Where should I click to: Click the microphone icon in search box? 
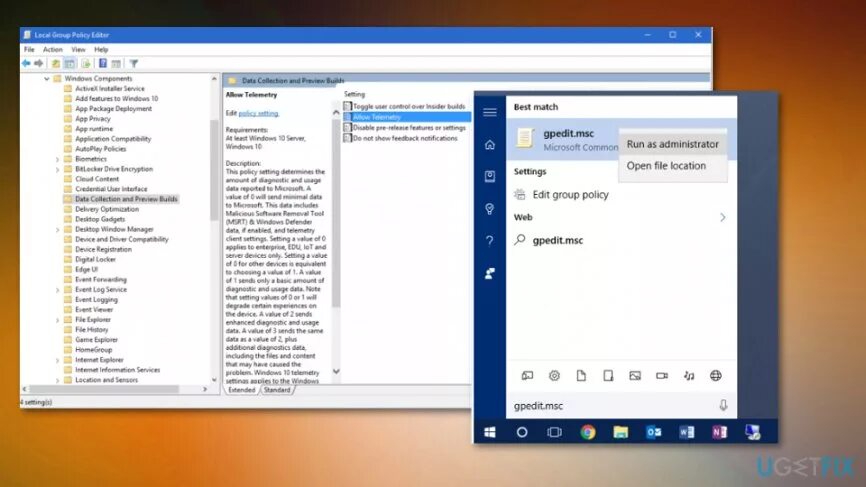click(724, 406)
